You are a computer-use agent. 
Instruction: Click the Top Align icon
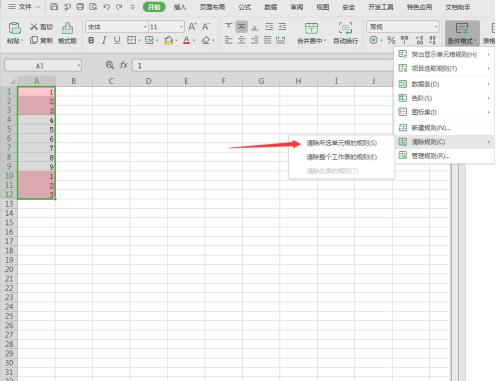(x=228, y=26)
